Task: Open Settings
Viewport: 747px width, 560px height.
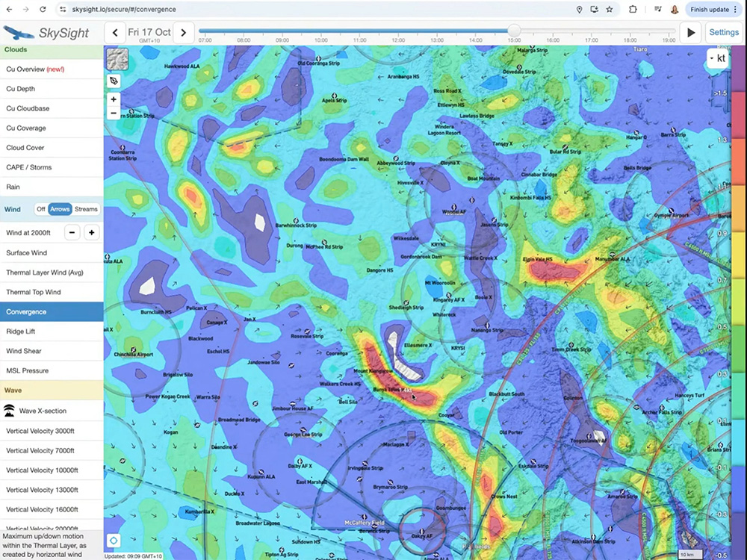Action: tap(723, 32)
